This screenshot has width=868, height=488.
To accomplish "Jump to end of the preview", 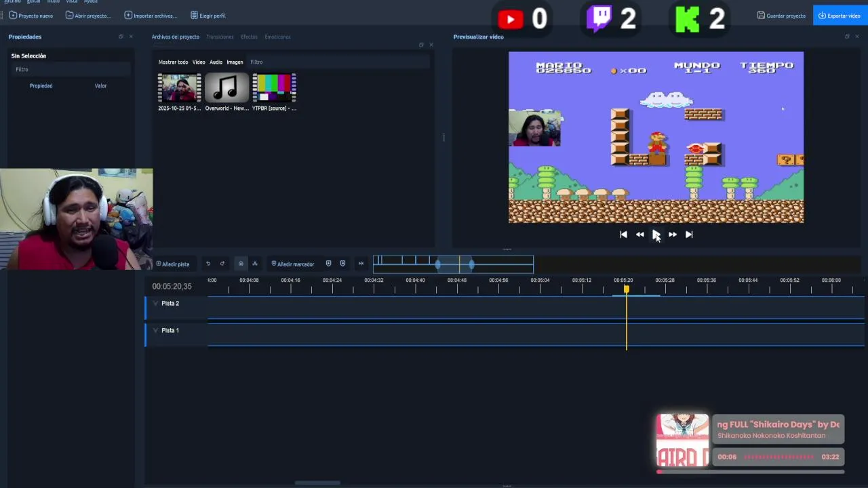I will click(x=689, y=235).
